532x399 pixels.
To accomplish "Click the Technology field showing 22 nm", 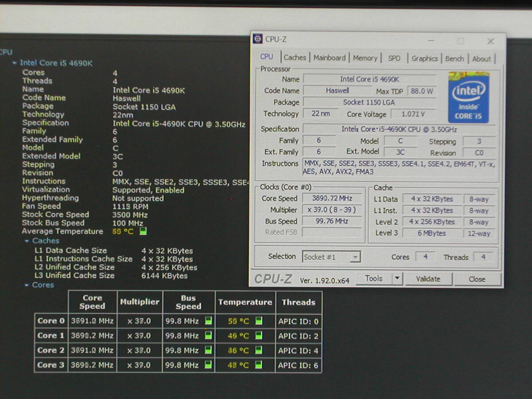I will coord(321,114).
